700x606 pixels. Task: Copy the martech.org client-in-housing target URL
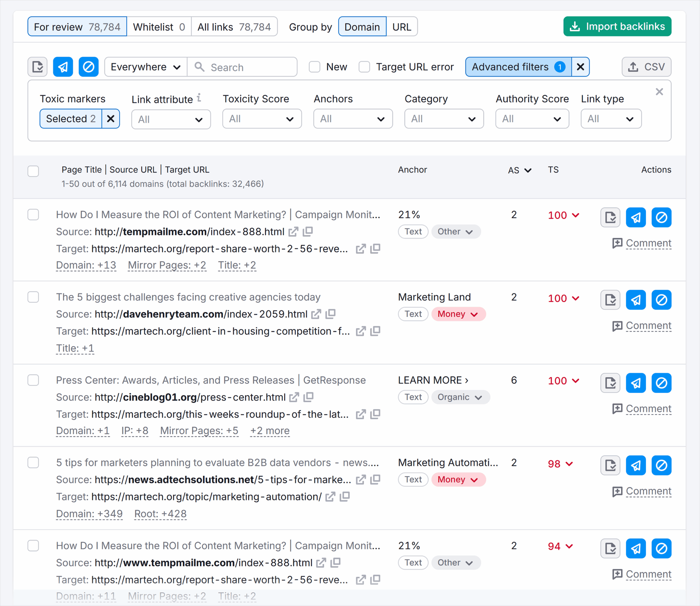pyautogui.click(x=375, y=331)
